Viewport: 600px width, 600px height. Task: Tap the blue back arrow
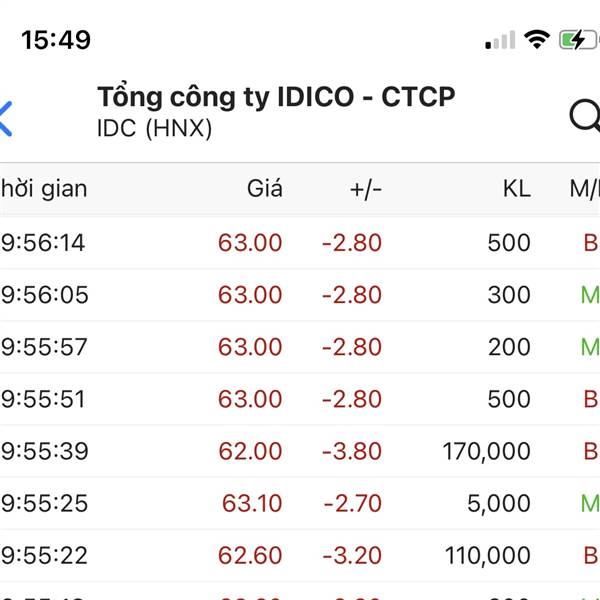(x=6, y=119)
